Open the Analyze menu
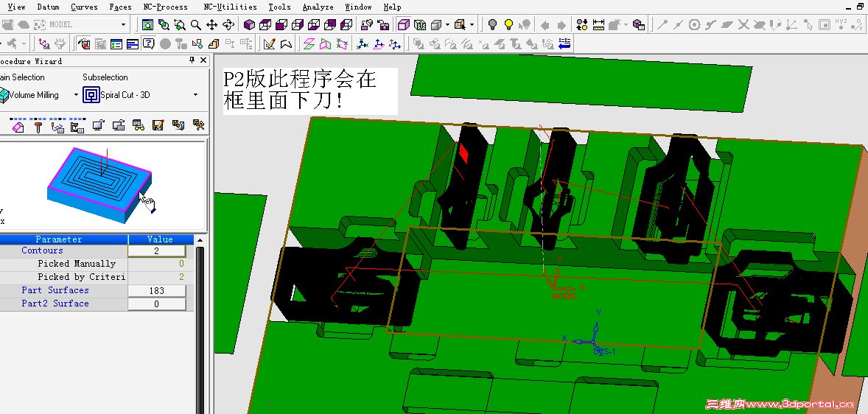This screenshot has height=414, width=868. click(318, 7)
